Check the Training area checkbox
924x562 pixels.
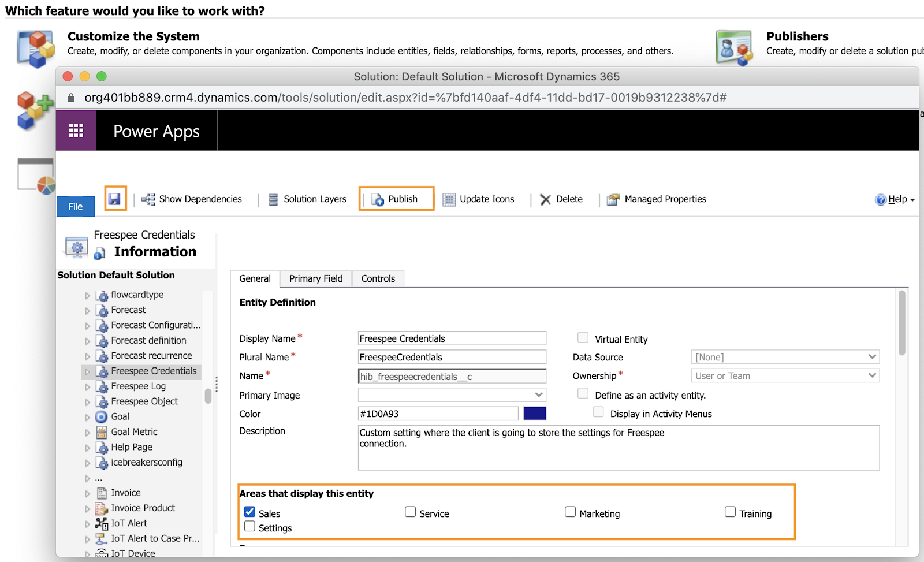(730, 512)
